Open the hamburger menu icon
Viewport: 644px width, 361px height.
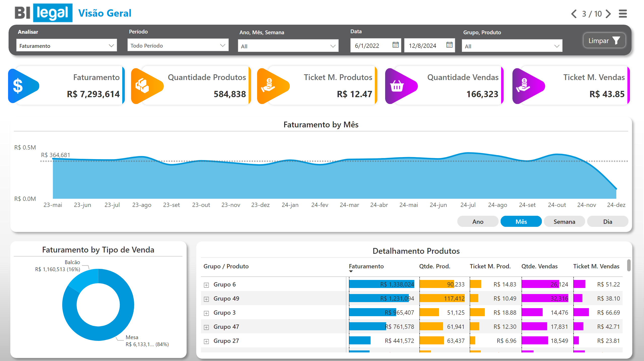pyautogui.click(x=623, y=14)
